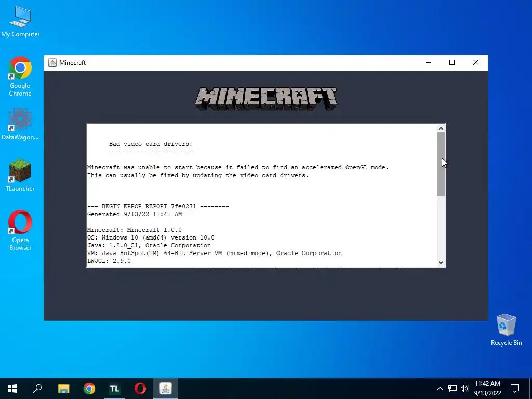Open File Explorer from the taskbar

click(x=63, y=389)
